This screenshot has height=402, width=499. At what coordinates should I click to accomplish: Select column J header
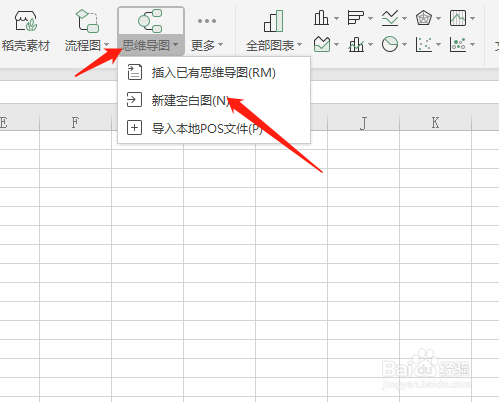363,123
